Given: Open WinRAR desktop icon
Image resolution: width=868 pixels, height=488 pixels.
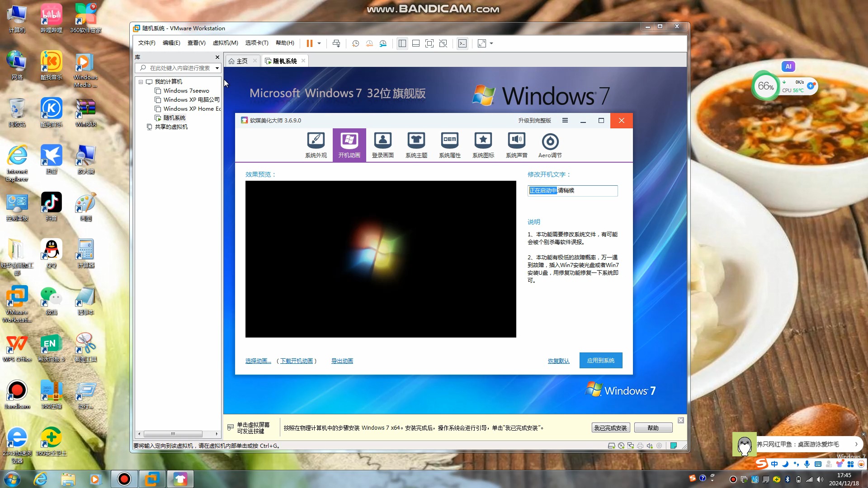Looking at the screenshot, I should pyautogui.click(x=86, y=113).
